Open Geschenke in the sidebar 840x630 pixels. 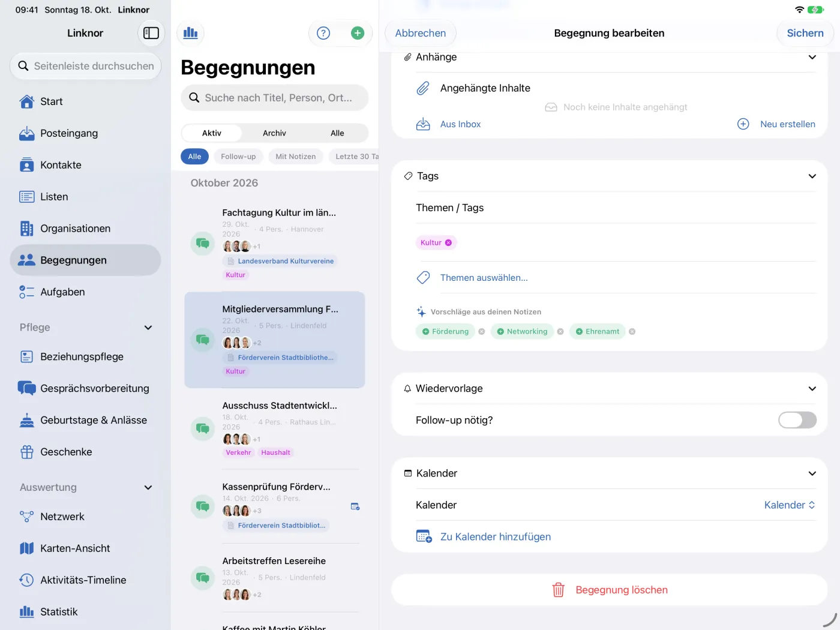click(85, 452)
